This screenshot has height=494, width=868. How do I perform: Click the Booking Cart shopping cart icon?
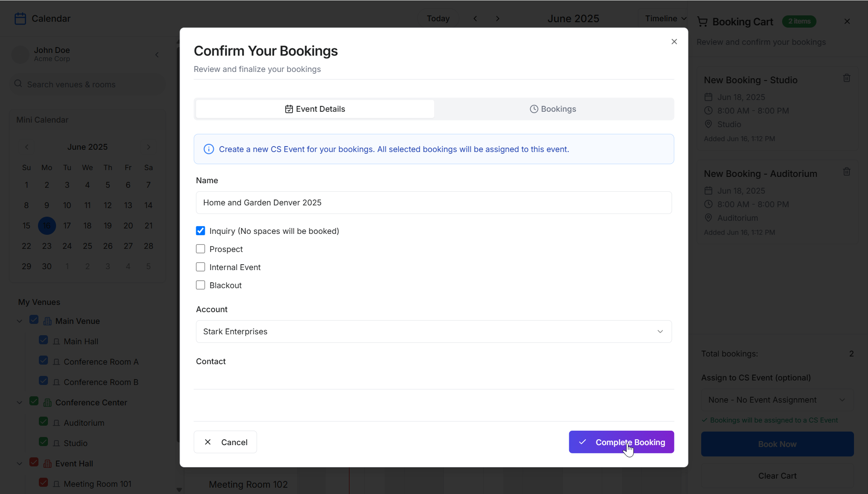click(x=702, y=22)
